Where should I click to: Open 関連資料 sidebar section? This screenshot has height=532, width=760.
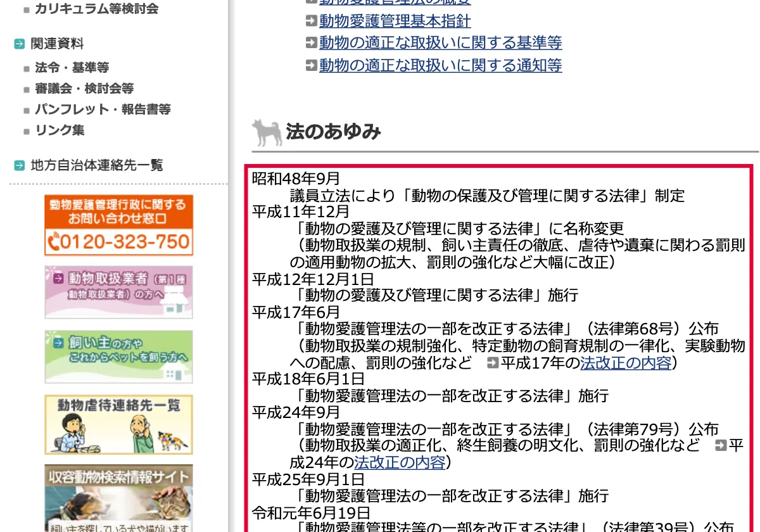(57, 44)
